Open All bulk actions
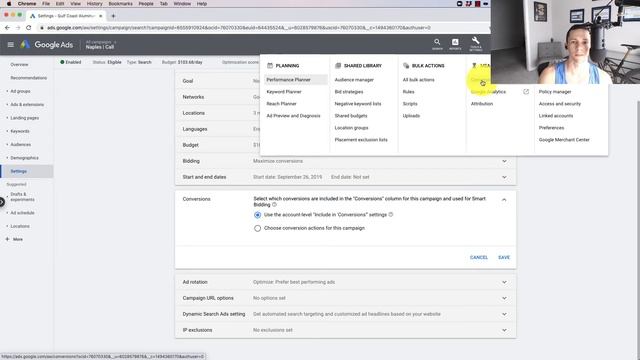640x360 pixels. pos(419,80)
